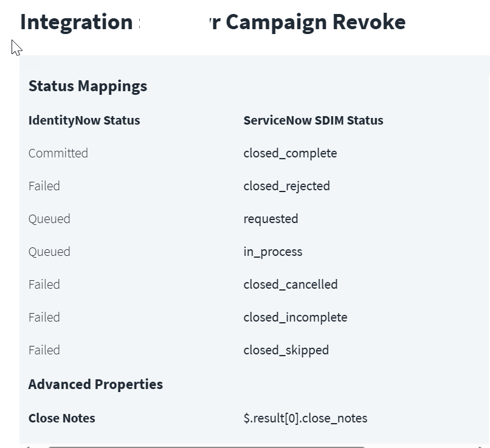The image size is (490, 448).
Task: Click the Advanced Properties section heading
Action: (x=95, y=384)
